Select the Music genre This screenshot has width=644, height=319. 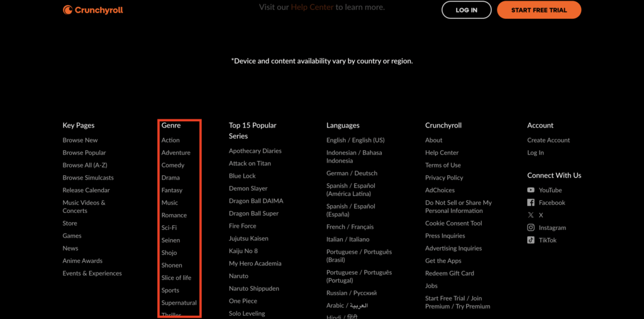point(170,203)
